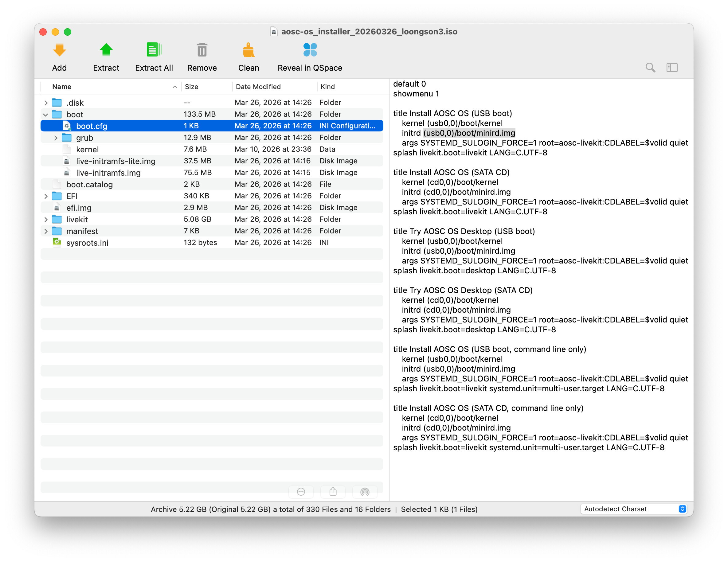Click the share icon below the list
The width and height of the screenshot is (728, 562).
click(333, 492)
